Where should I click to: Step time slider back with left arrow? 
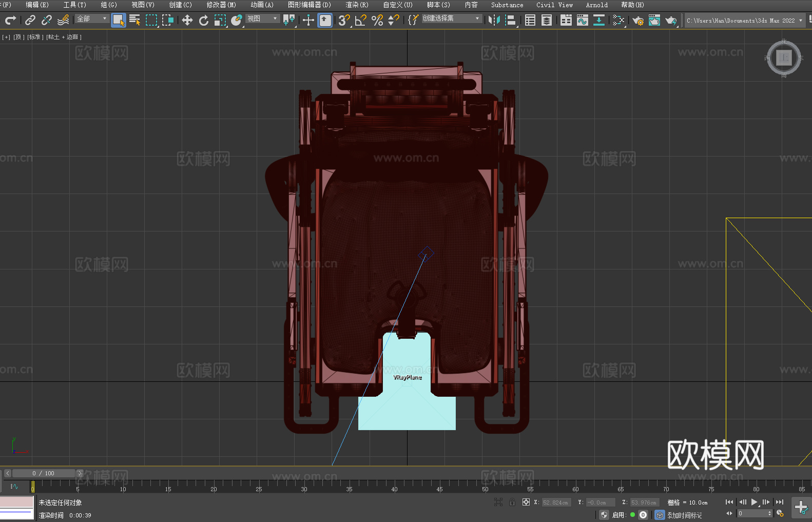(x=8, y=473)
